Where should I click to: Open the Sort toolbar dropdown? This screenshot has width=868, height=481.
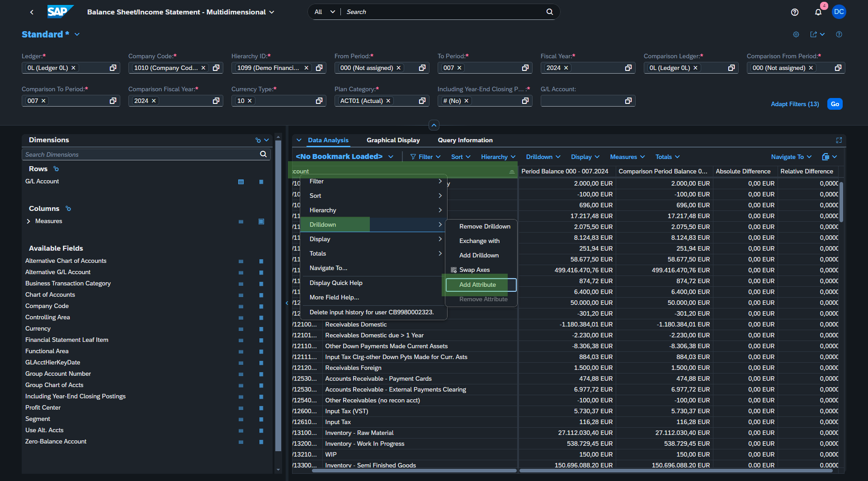click(461, 157)
